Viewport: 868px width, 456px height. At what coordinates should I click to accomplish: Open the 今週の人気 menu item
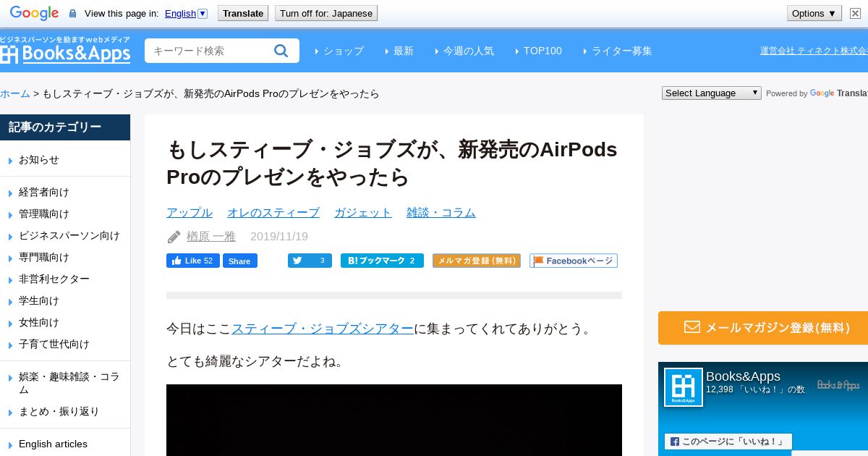pyautogui.click(x=464, y=51)
